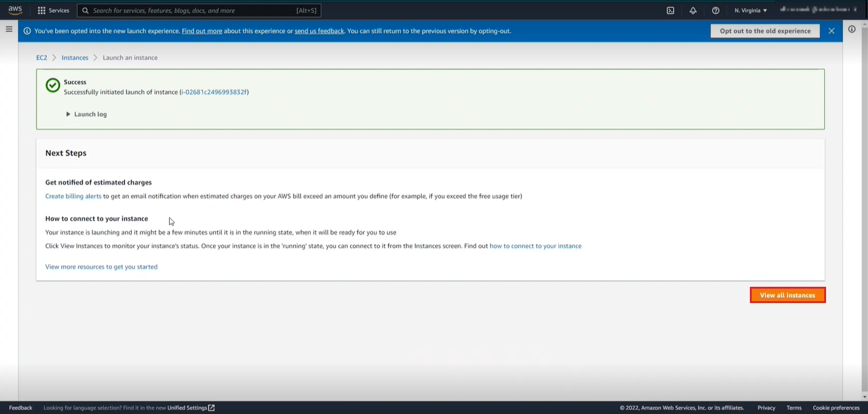Image resolution: width=868 pixels, height=414 pixels.
Task: Click the View all instances button
Action: tap(788, 295)
